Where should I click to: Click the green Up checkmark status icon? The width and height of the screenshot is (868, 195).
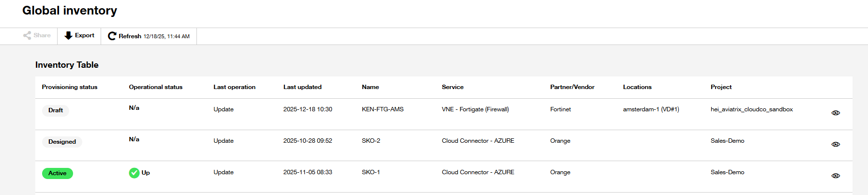pos(134,173)
